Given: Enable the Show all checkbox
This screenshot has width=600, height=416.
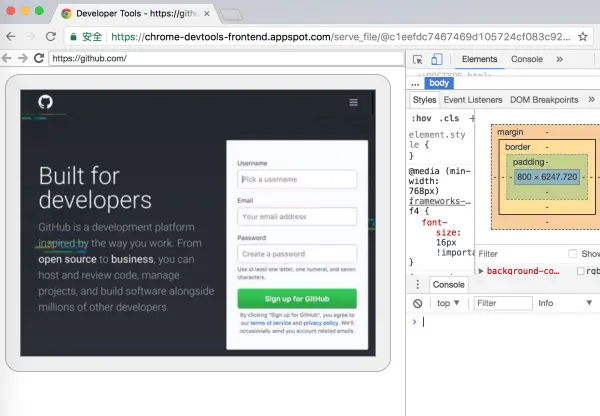Looking at the screenshot, I should 572,253.
